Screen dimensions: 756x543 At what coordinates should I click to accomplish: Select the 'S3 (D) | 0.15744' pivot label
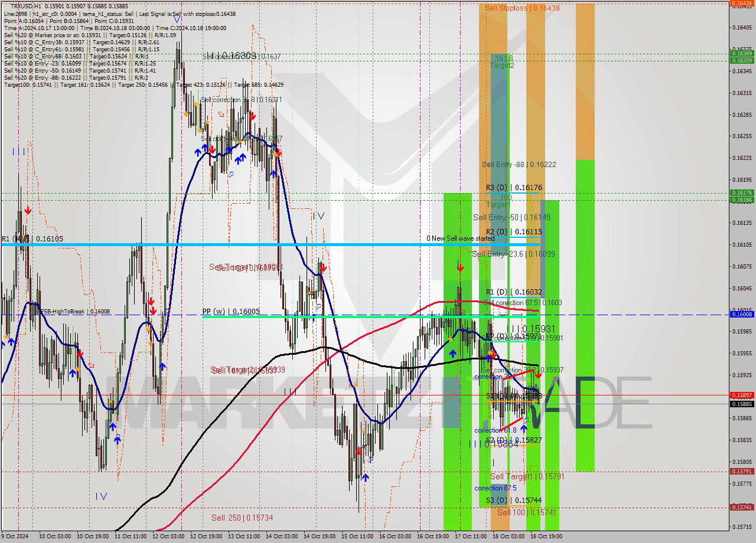tap(514, 500)
